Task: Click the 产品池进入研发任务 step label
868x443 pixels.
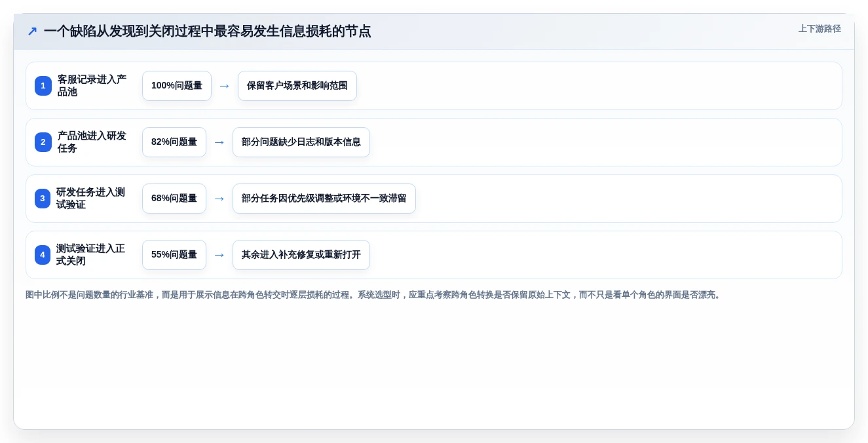Action: [92, 142]
